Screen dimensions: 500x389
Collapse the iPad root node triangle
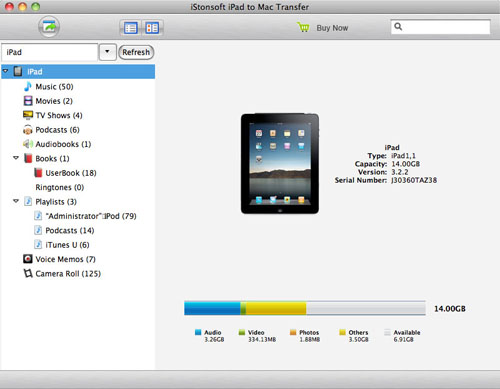(x=6, y=71)
